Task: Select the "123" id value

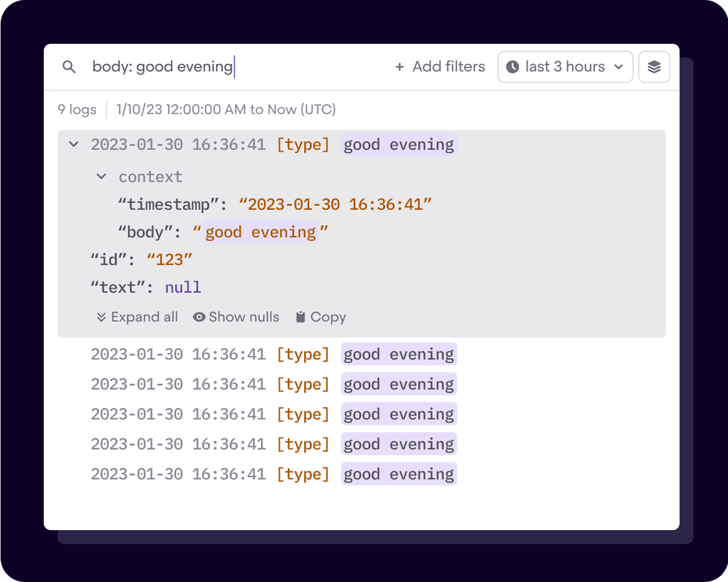Action: coord(169,260)
